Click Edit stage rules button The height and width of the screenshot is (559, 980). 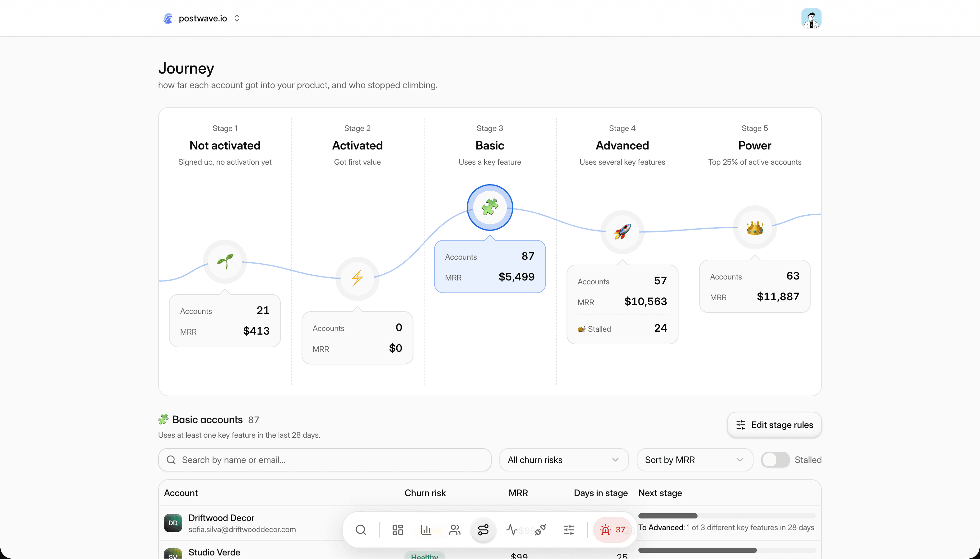click(x=774, y=425)
